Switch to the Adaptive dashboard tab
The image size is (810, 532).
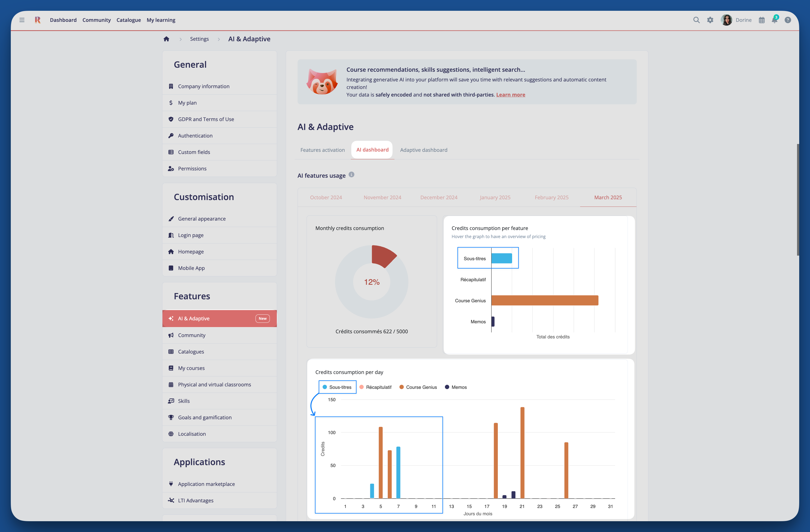click(x=423, y=150)
